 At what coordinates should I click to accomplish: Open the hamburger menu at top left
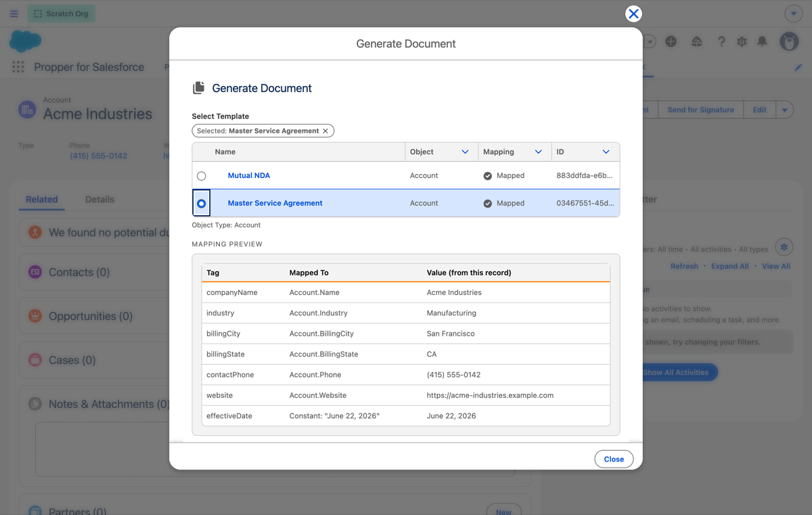[14, 14]
